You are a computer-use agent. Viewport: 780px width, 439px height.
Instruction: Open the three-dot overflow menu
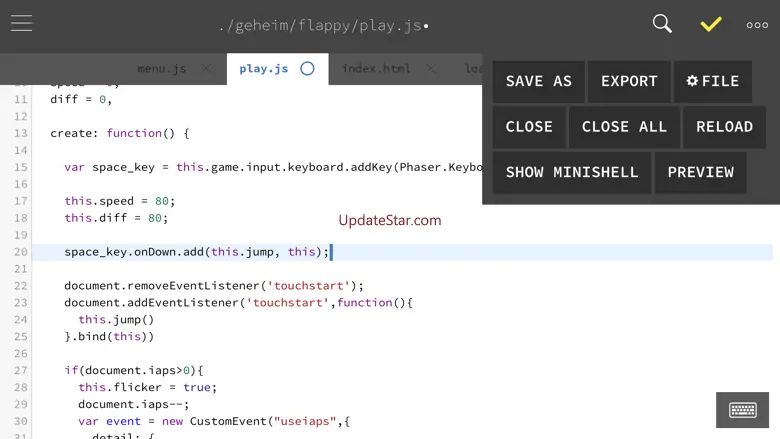[757, 25]
